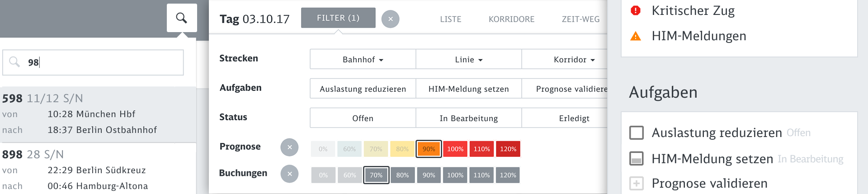Image resolution: width=868 pixels, height=194 pixels.
Task: Check the Auslastung reduzieren task checkbox
Action: pyautogui.click(x=637, y=133)
